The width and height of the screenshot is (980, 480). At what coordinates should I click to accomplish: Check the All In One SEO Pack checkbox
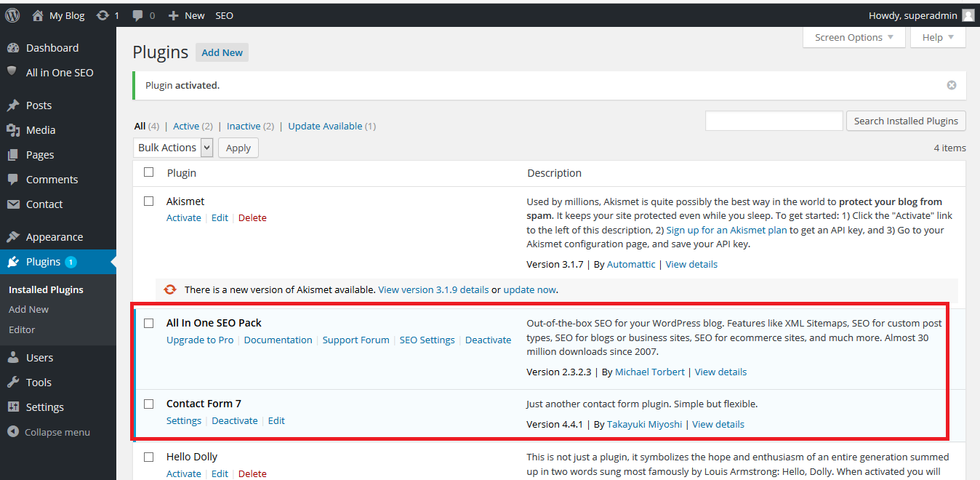149,323
